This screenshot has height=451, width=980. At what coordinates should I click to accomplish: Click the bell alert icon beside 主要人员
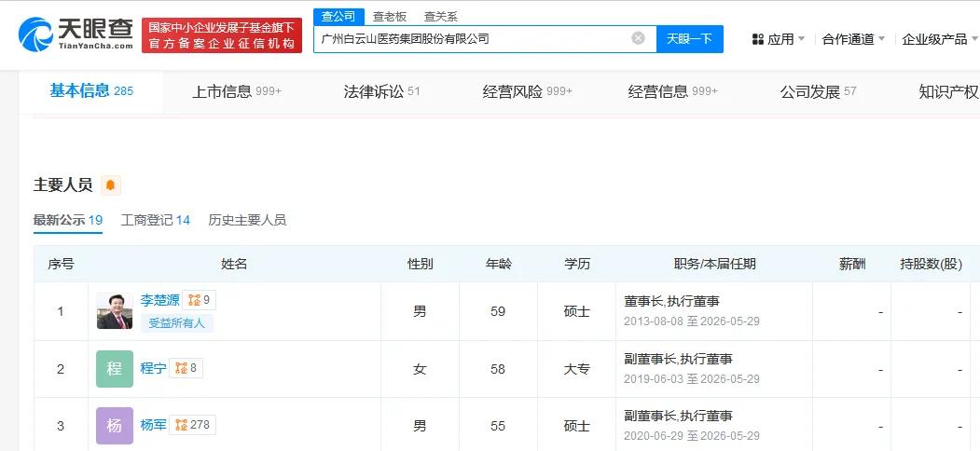tap(111, 184)
